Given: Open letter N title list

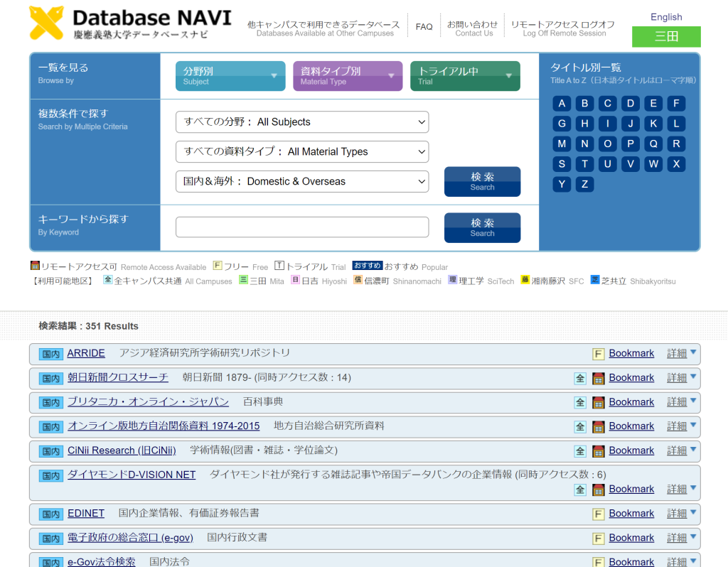Looking at the screenshot, I should point(584,144).
